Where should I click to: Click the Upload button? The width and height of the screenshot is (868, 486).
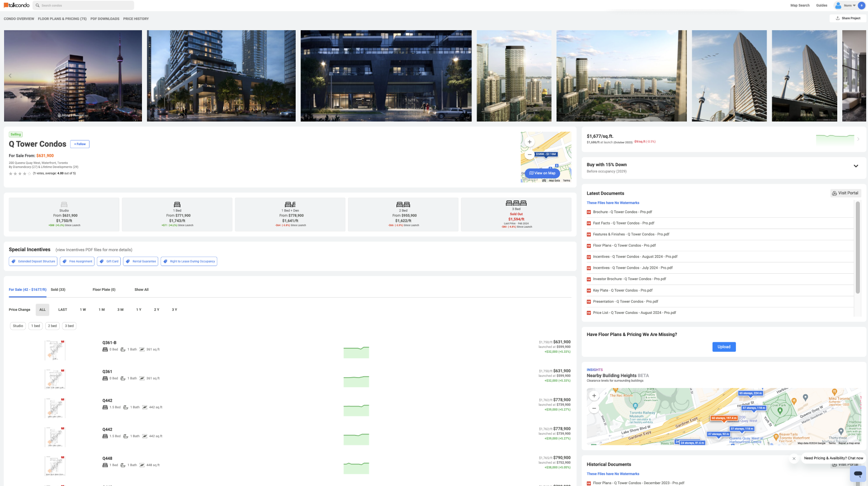(724, 347)
